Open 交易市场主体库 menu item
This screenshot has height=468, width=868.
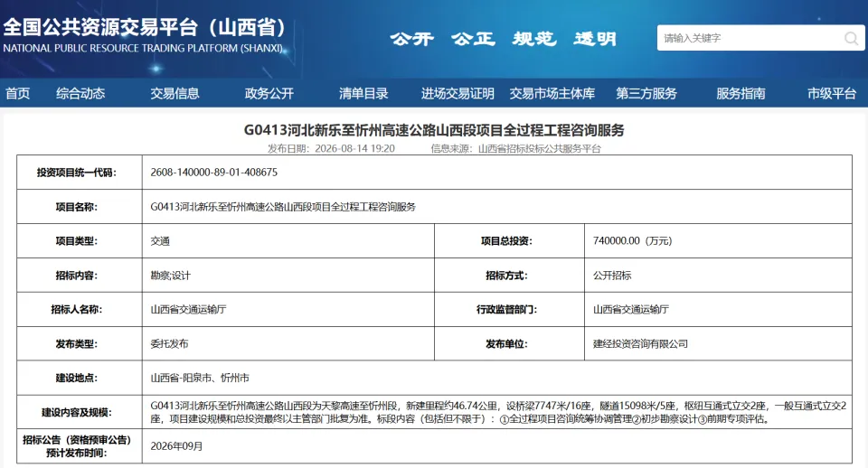(552, 93)
